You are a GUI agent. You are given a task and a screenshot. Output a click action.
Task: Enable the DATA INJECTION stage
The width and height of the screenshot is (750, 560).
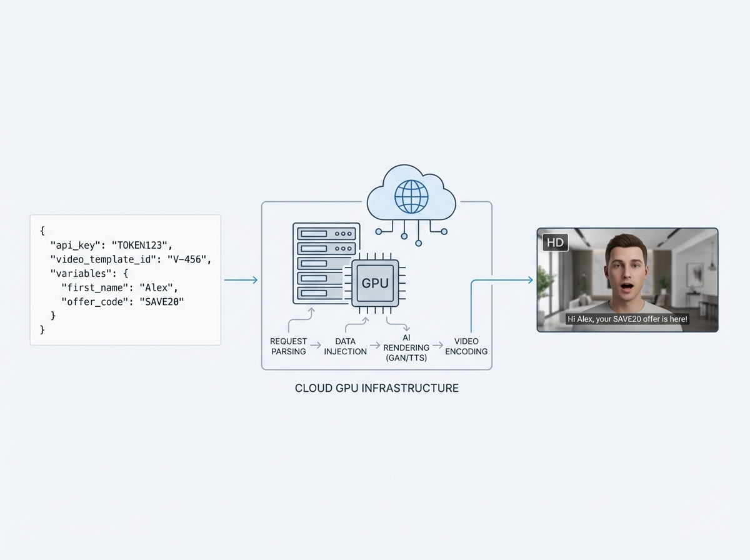(x=345, y=346)
